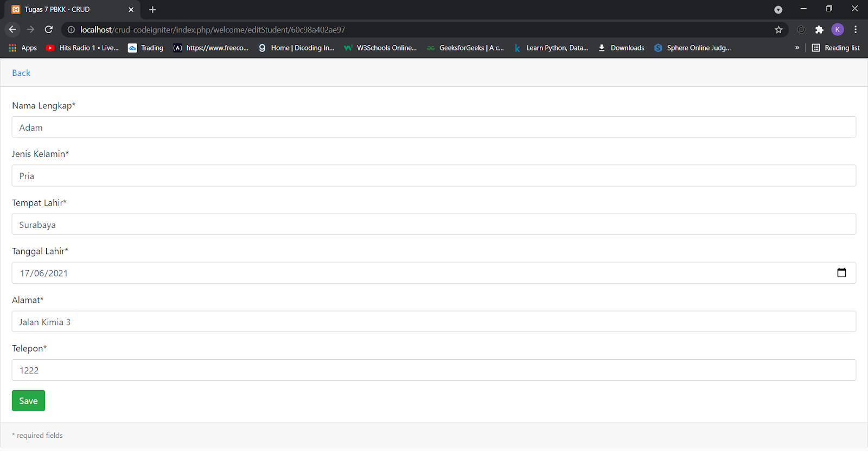This screenshot has width=868, height=465.
Task: Click the green Save button
Action: [x=28, y=400]
